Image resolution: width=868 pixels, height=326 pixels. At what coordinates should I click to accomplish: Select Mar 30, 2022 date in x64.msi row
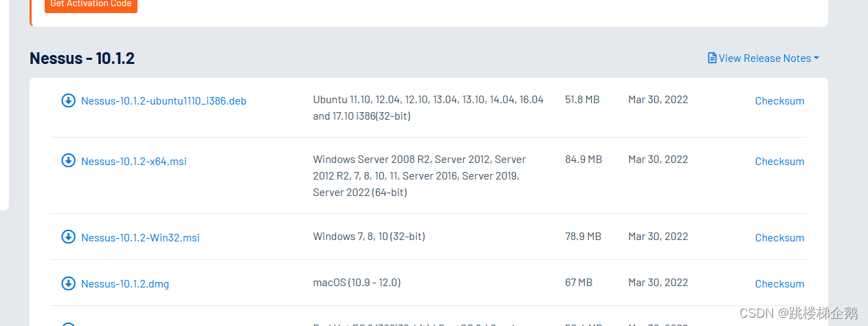click(658, 160)
